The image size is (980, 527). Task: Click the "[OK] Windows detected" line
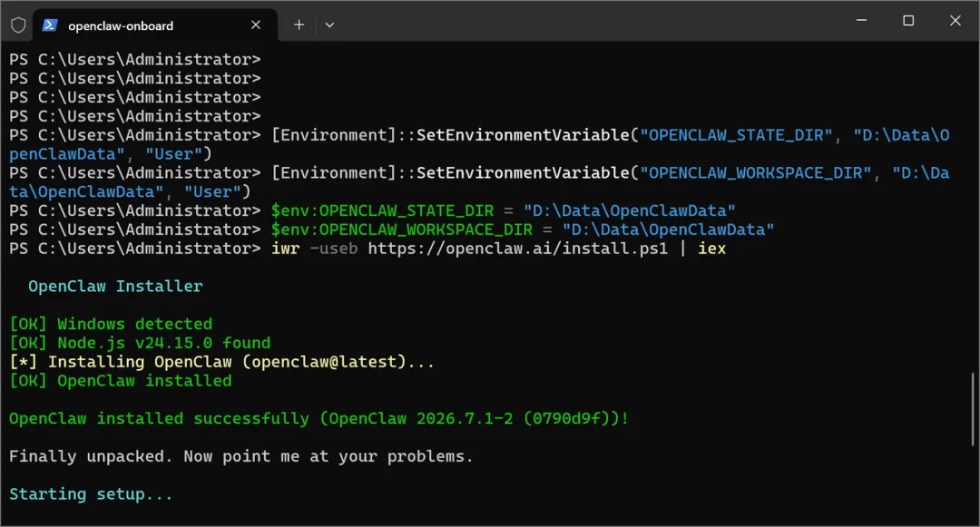(x=111, y=324)
